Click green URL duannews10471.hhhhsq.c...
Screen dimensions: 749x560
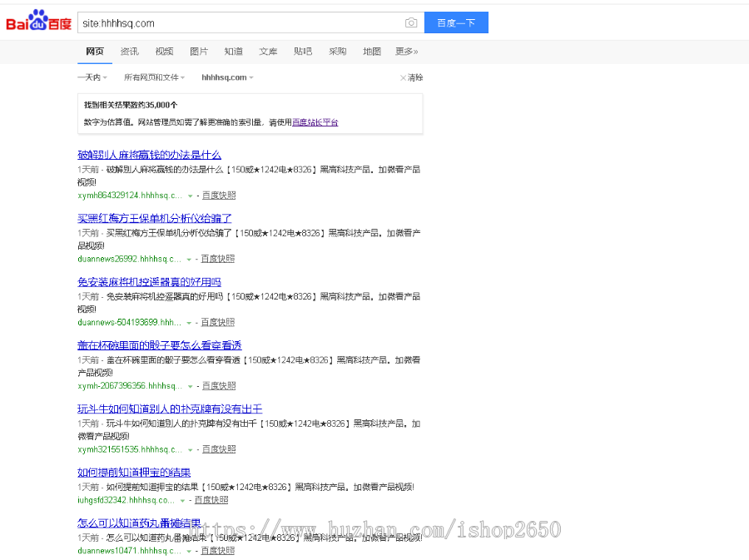[x=130, y=551]
